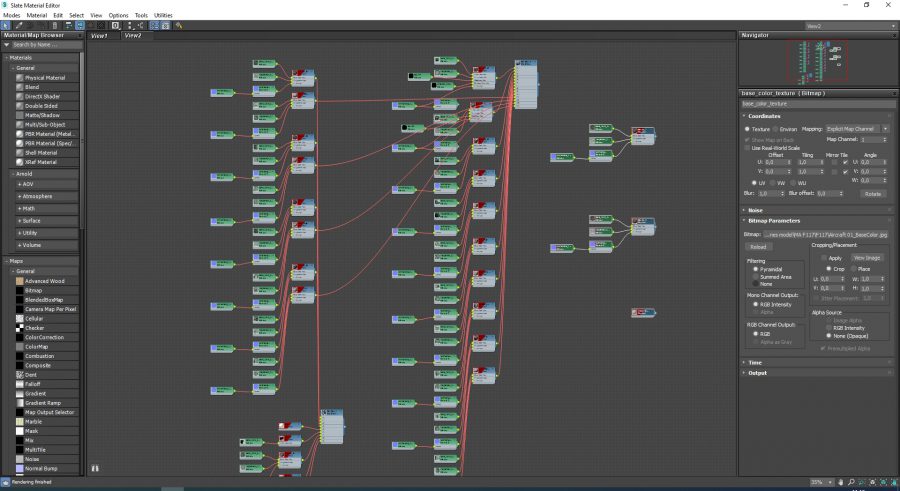This screenshot has height=491, width=900.
Task: Adjust the U Tiling spinner arrows
Action: tap(823, 163)
